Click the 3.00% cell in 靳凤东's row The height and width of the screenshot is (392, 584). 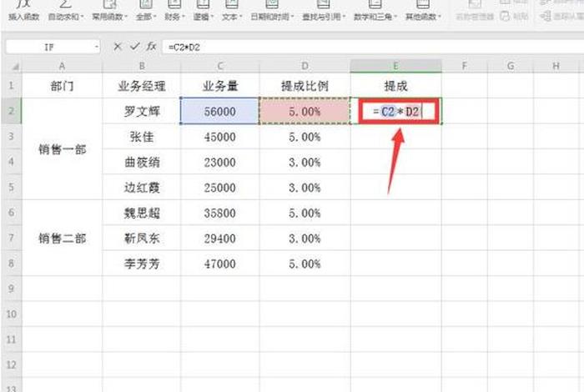[x=305, y=238]
